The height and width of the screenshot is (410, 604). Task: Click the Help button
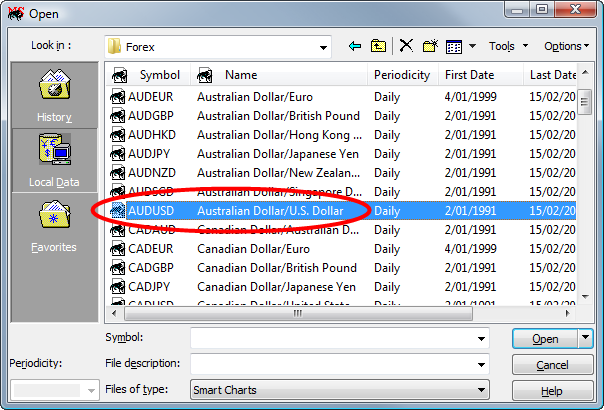point(552,391)
